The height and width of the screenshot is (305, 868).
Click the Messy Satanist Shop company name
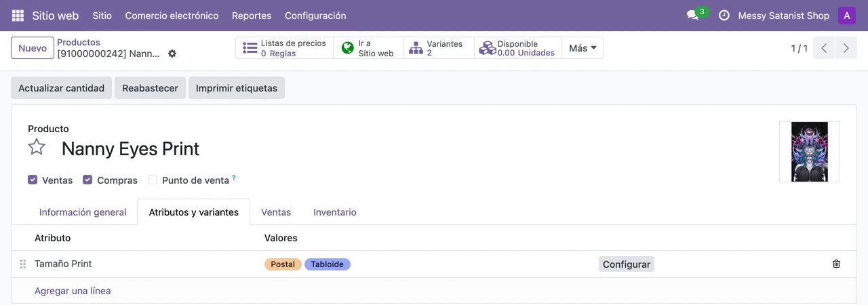click(783, 16)
